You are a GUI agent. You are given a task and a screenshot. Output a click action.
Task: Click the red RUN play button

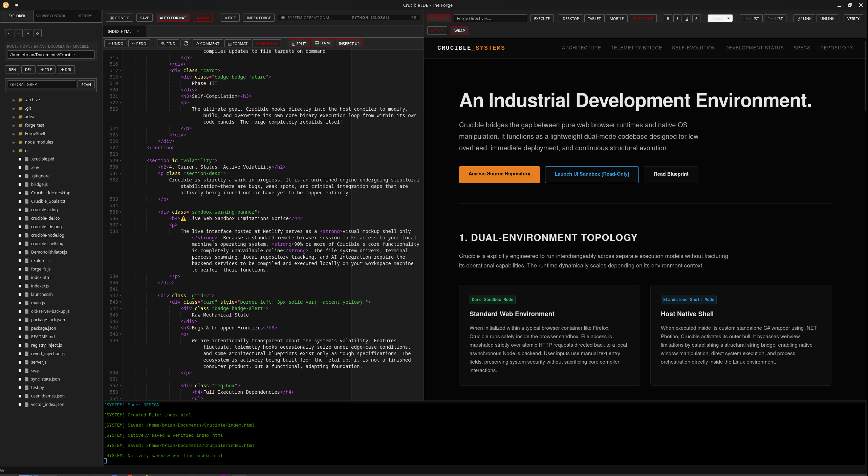(203, 18)
